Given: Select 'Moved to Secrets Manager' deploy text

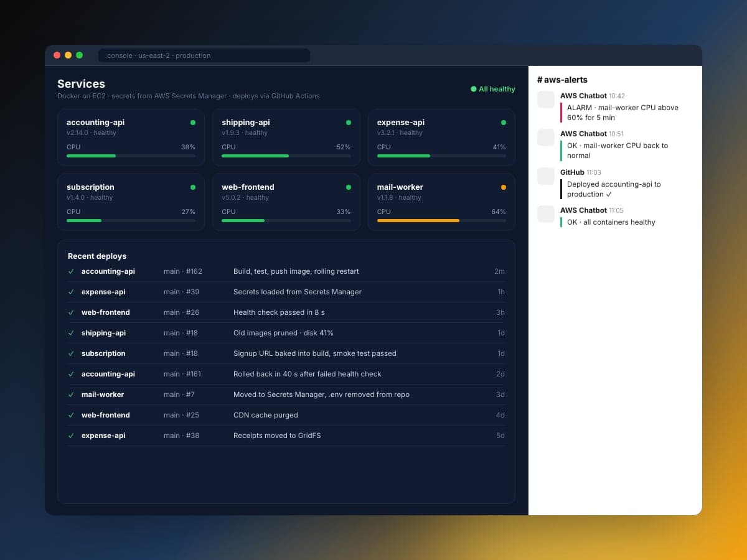Looking at the screenshot, I should tap(321, 394).
